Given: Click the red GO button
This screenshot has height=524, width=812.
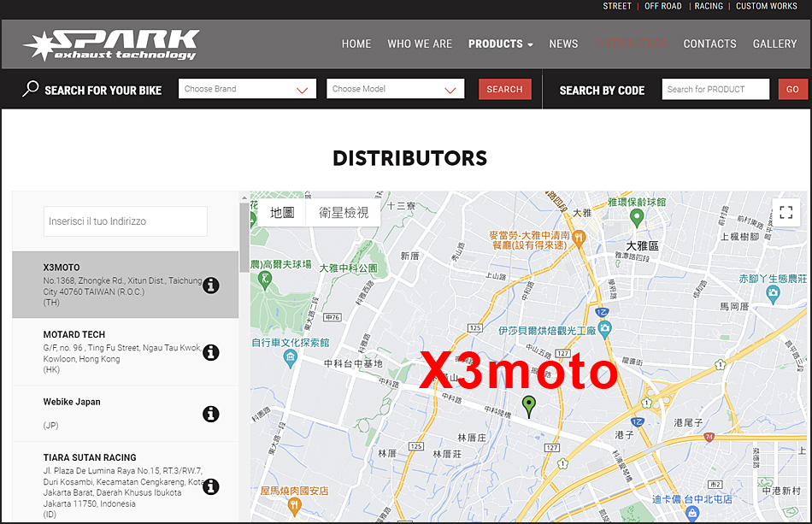Looking at the screenshot, I should coord(792,89).
